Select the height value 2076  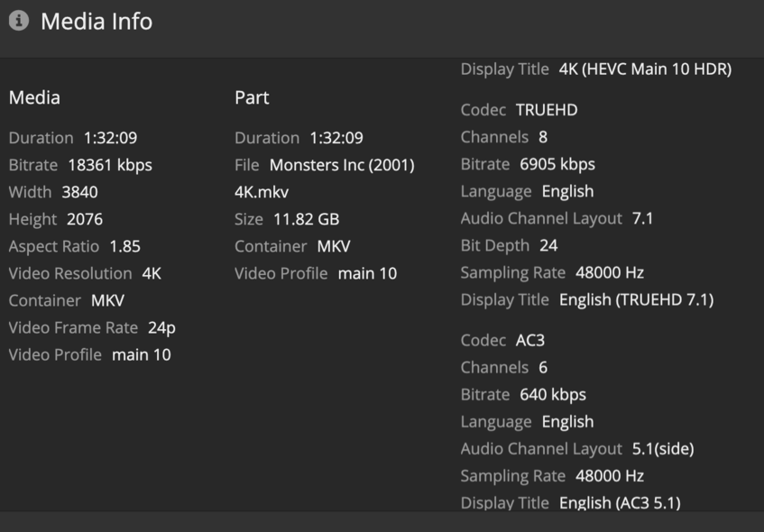coord(85,219)
